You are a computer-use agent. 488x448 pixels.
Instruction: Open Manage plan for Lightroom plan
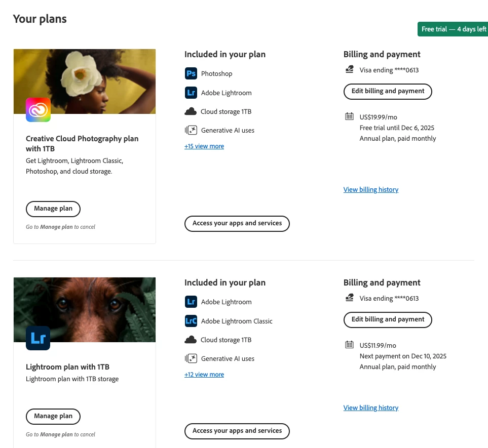click(x=53, y=416)
